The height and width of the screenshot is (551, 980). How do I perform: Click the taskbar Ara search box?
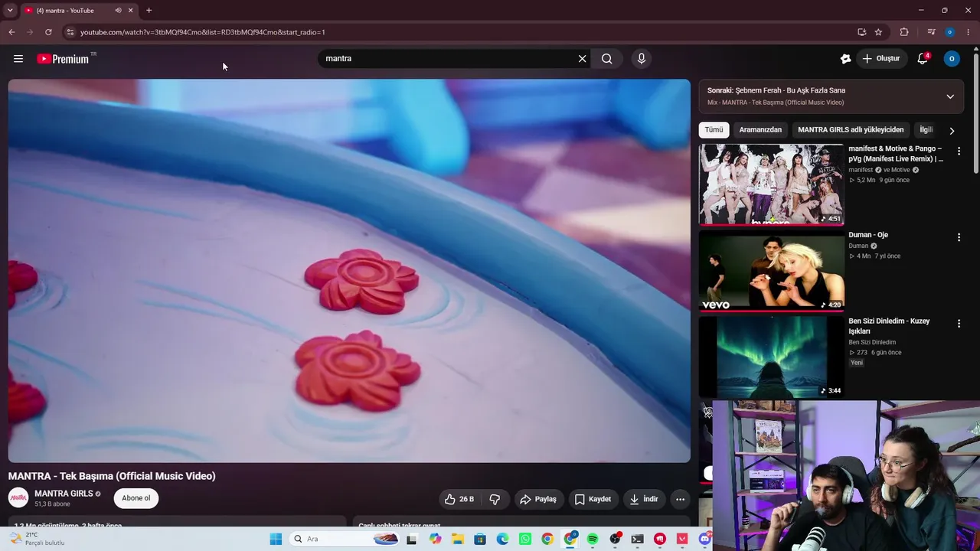345,540
